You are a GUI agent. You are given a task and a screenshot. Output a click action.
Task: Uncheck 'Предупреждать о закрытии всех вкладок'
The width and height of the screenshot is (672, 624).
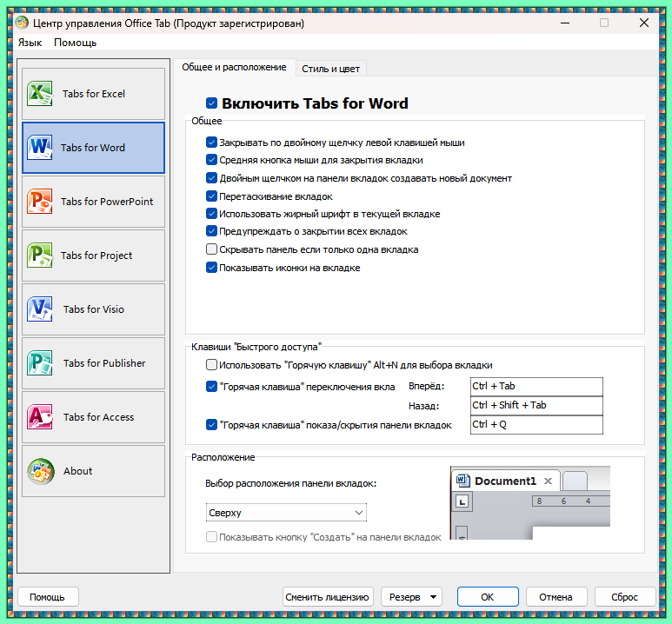(x=211, y=231)
